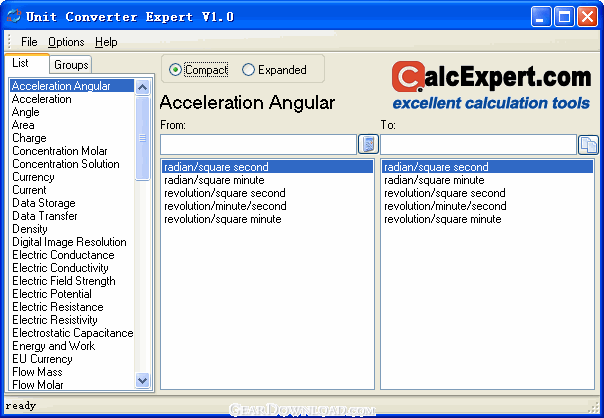
Task: Select Data Transfer category
Action: (x=72, y=216)
